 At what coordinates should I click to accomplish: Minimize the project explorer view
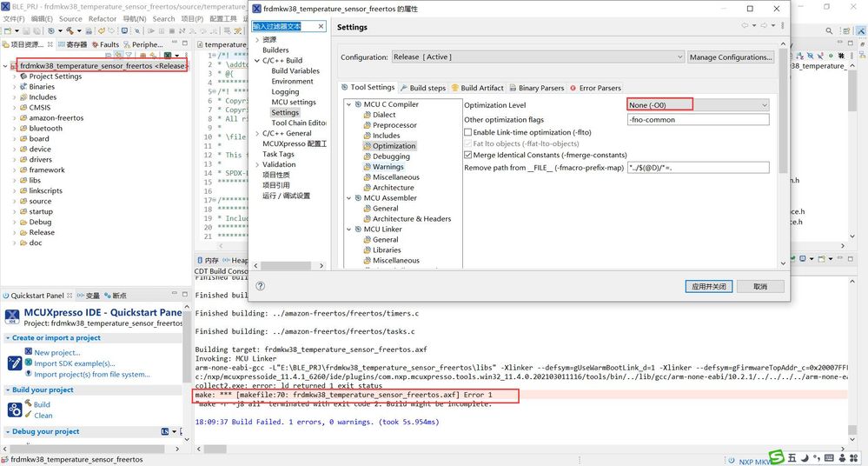coord(175,43)
